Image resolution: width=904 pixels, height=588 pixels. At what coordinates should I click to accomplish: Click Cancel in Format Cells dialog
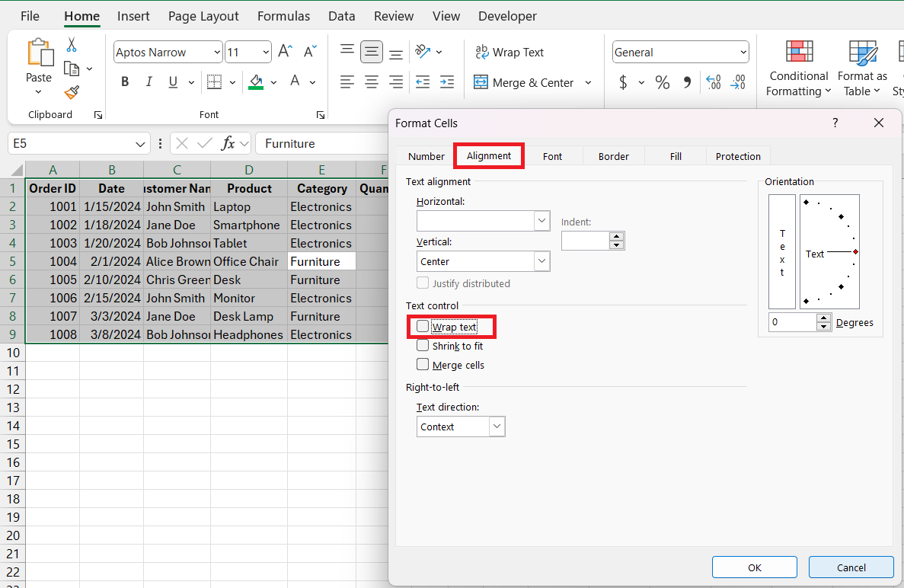click(x=851, y=567)
